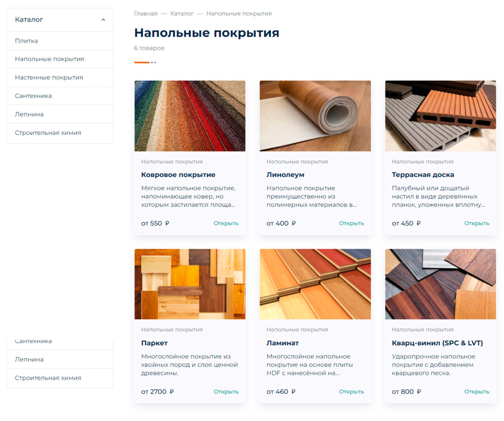Image resolution: width=504 pixels, height=421 pixels.
Task: Open Кварц-винил (SPC & LVT) title
Action: (x=437, y=343)
